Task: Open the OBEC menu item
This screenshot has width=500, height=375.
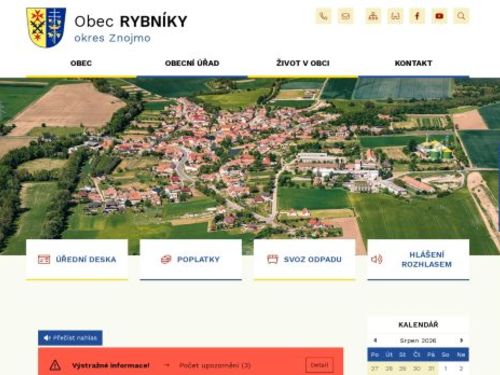Action: (x=81, y=63)
